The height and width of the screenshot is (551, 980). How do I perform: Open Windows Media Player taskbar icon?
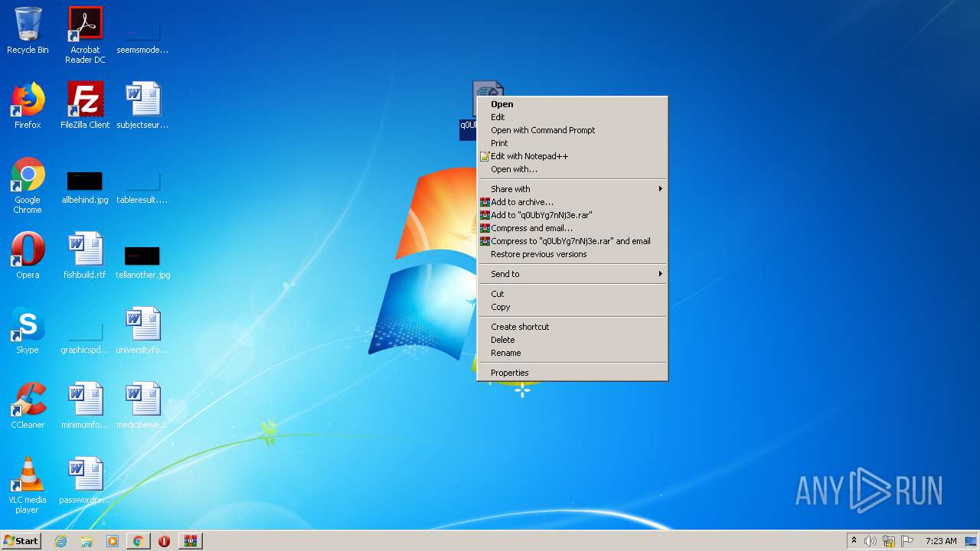(x=113, y=541)
